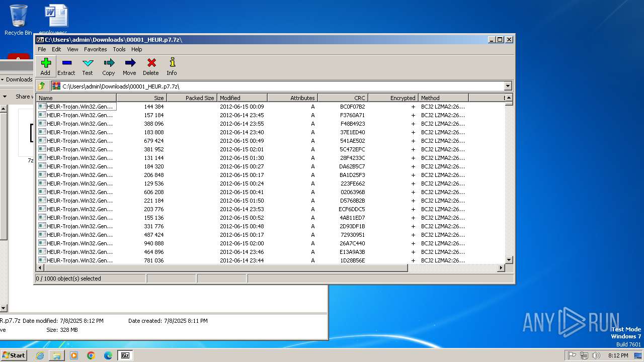Open the Favorites menu
This screenshot has width=644, height=362.
point(95,49)
